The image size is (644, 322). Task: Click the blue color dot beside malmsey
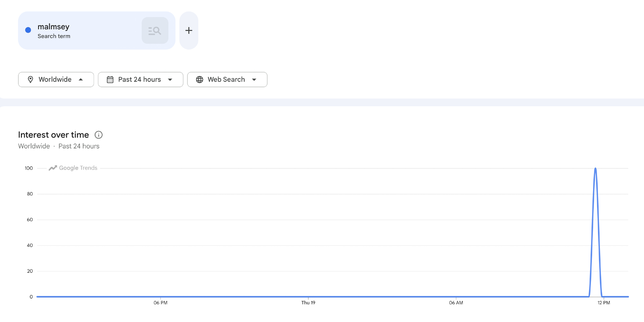click(28, 30)
